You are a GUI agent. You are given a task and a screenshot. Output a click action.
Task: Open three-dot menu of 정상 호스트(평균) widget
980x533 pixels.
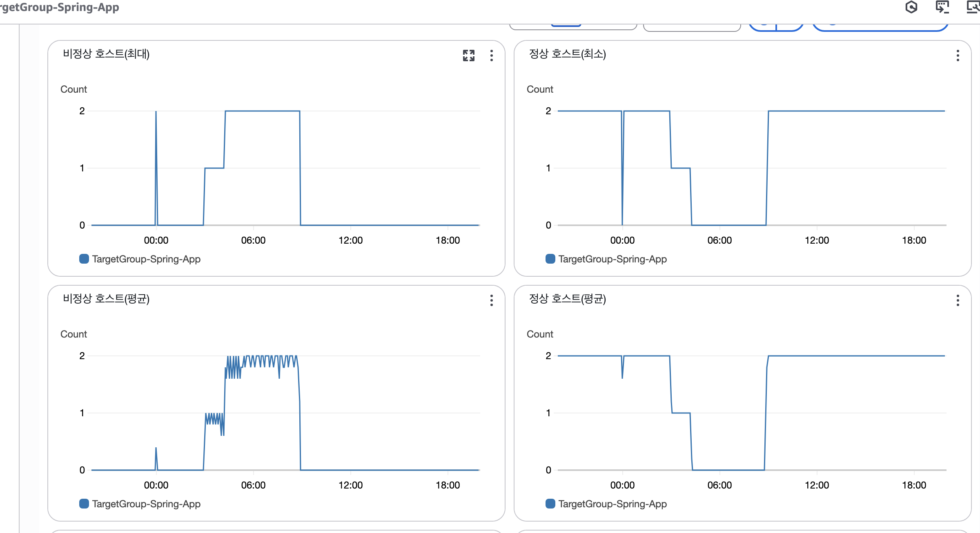pos(958,300)
